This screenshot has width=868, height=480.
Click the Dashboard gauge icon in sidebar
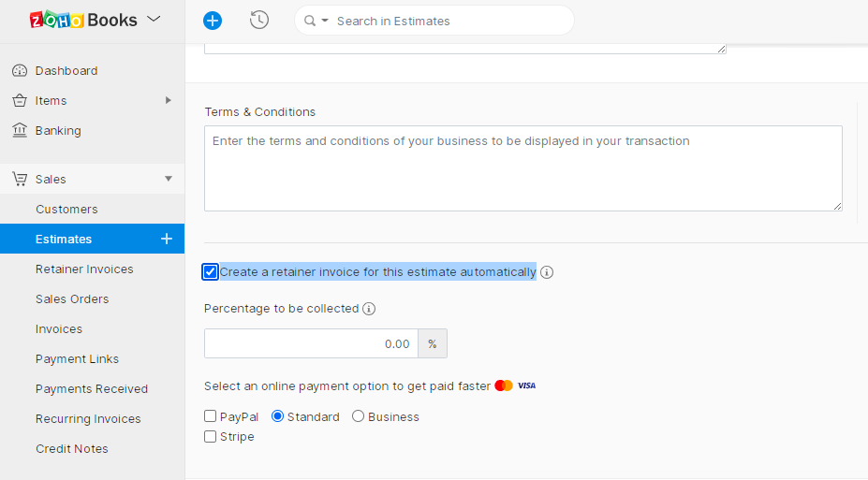(x=19, y=71)
